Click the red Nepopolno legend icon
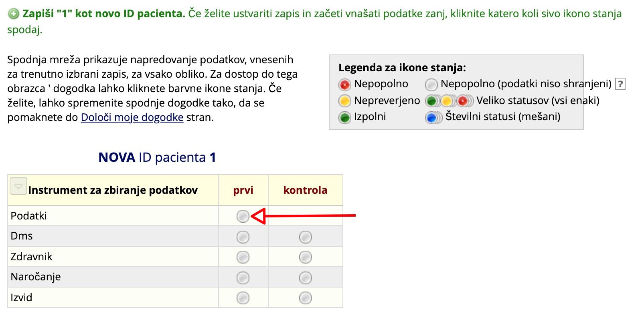 (x=344, y=85)
